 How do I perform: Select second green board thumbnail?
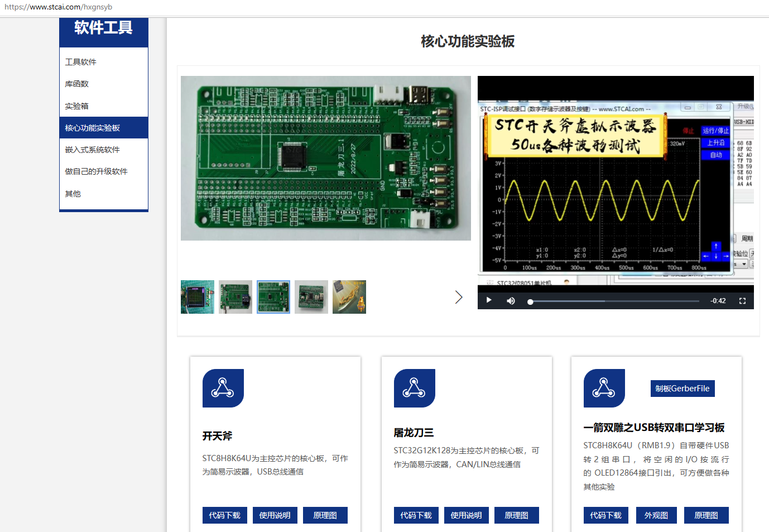pyautogui.click(x=235, y=297)
